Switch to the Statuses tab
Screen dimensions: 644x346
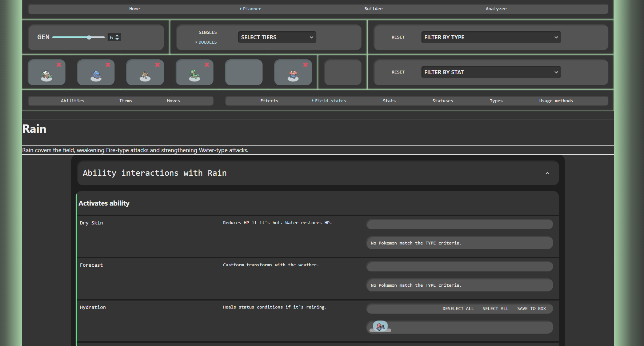(443, 101)
